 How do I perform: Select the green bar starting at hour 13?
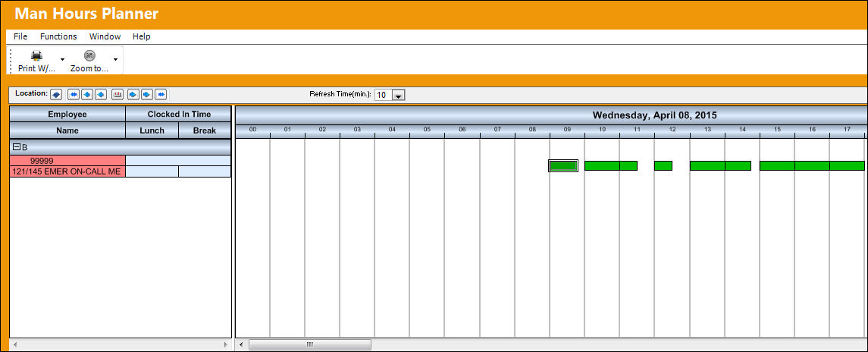[x=720, y=165]
